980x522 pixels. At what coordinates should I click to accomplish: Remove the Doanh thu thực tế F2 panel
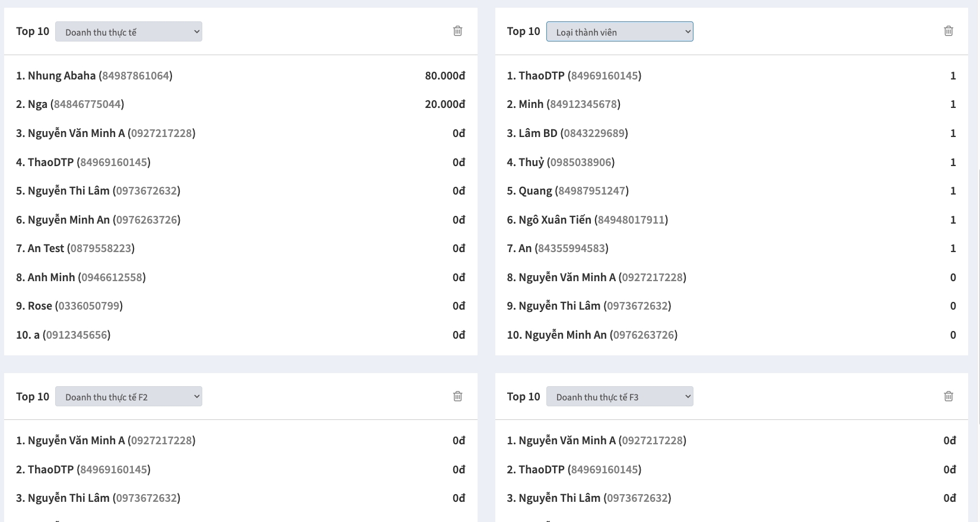[x=457, y=396]
